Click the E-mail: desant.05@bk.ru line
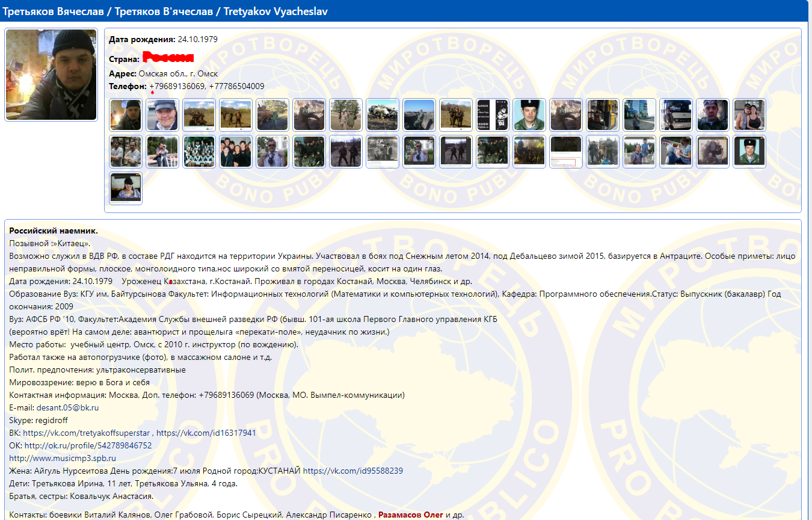The image size is (812, 520). point(54,407)
